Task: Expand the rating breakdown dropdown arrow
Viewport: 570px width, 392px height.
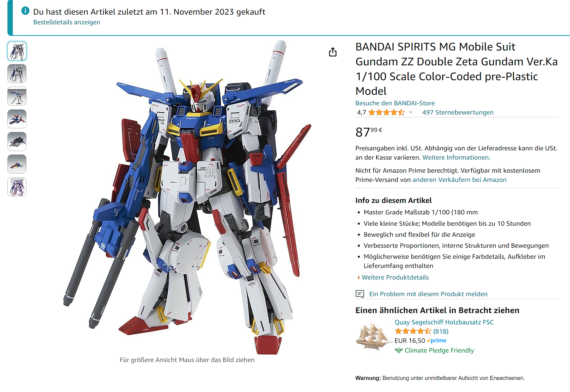Action: [411, 112]
